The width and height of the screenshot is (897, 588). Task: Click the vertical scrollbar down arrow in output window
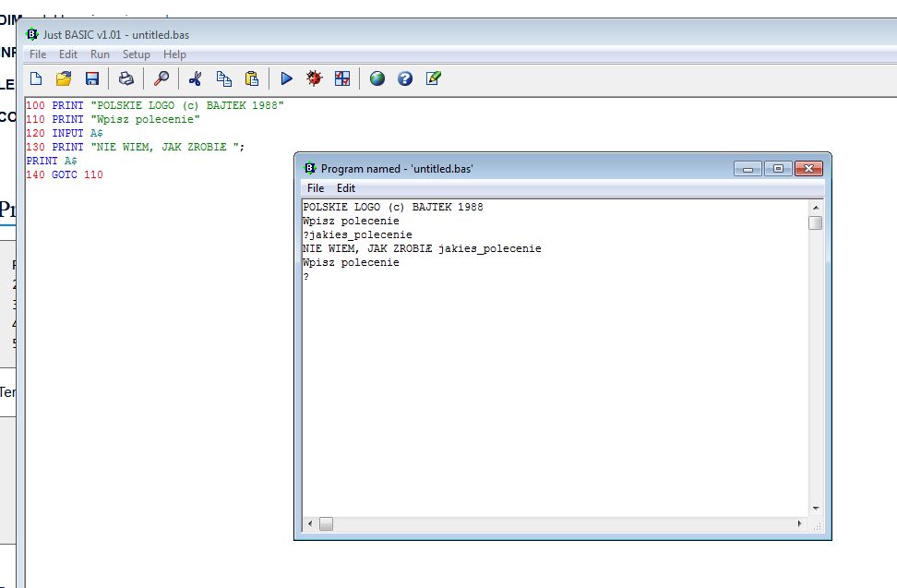point(815,508)
